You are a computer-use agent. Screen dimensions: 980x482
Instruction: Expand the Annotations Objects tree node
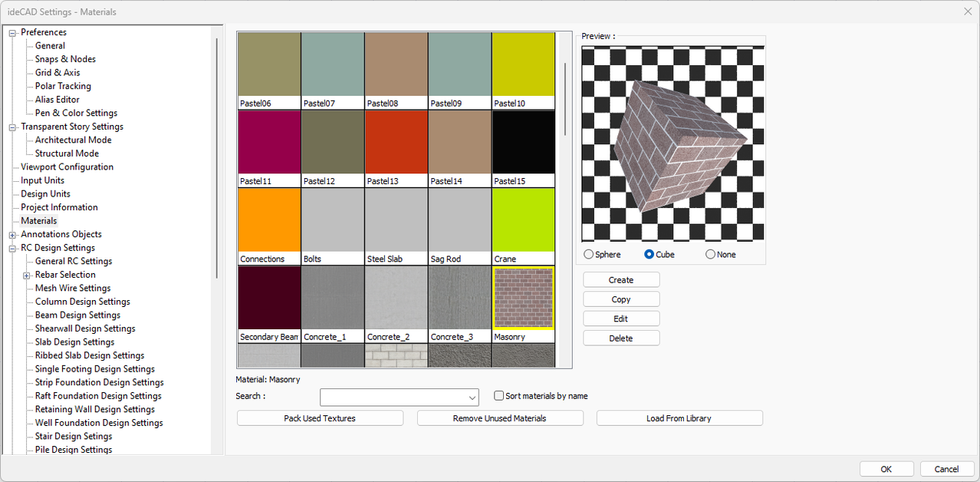point(12,235)
